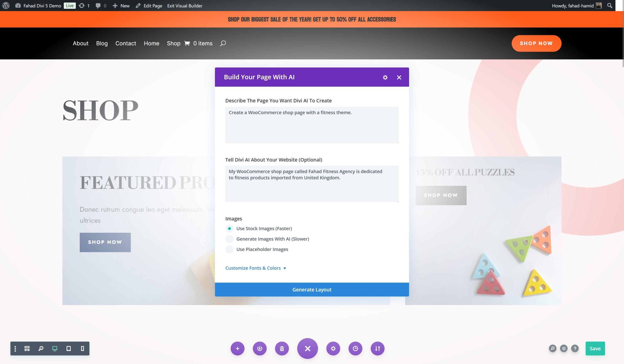
Task: Click the Divi AI close icon
Action: click(x=398, y=77)
